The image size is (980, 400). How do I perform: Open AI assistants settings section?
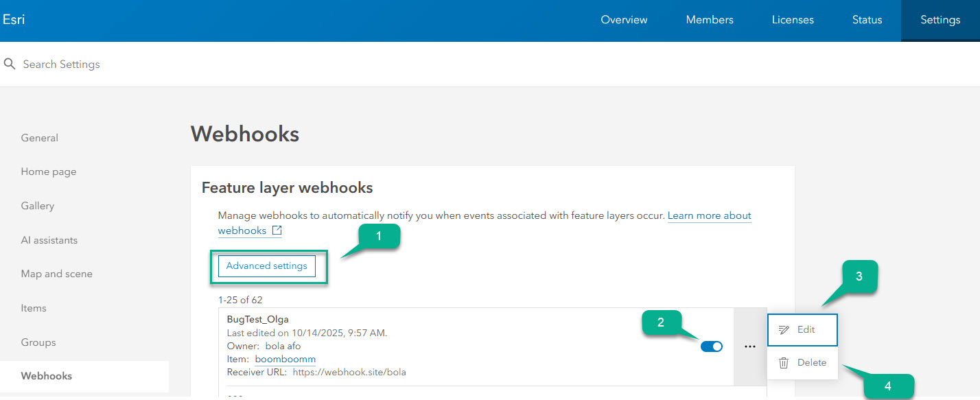49,240
